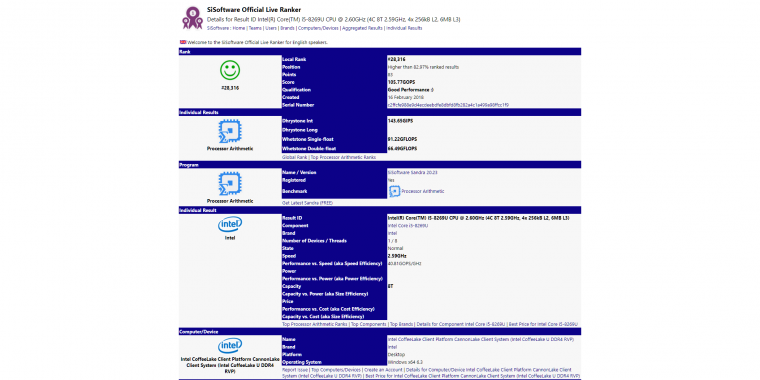The width and height of the screenshot is (760, 380).
Task: Open Component link Intel Core i5-8269U
Action: pyautogui.click(x=408, y=225)
